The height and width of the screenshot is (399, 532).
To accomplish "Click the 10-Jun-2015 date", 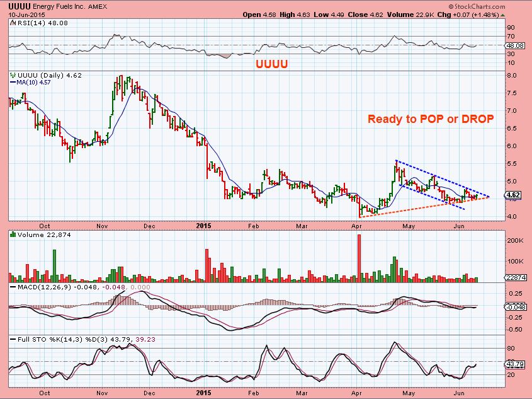I will (27, 15).
